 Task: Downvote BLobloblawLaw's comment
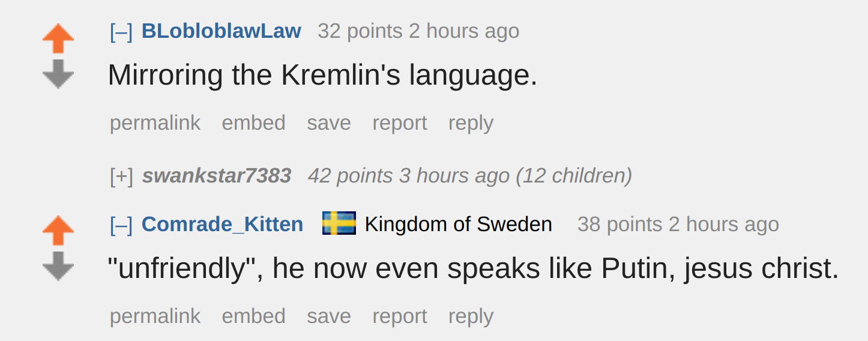click(x=58, y=74)
